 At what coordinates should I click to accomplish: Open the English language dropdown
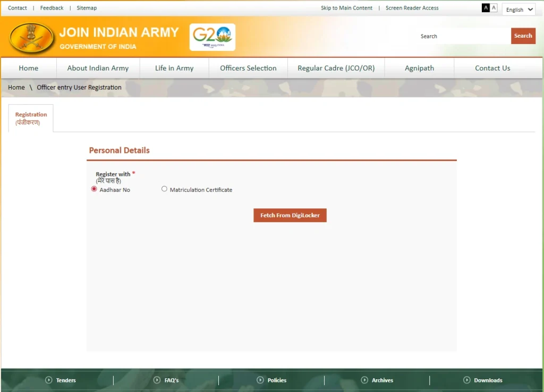coord(518,9)
